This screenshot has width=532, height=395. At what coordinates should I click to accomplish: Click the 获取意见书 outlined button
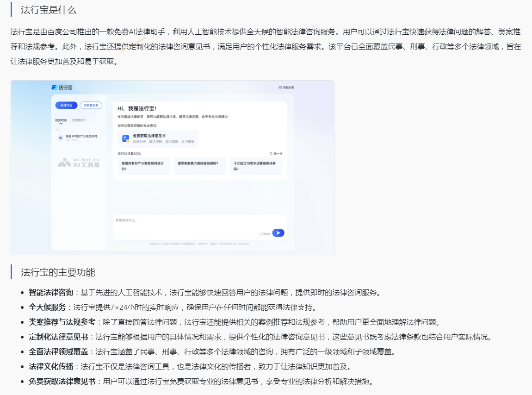pyautogui.click(x=91, y=105)
